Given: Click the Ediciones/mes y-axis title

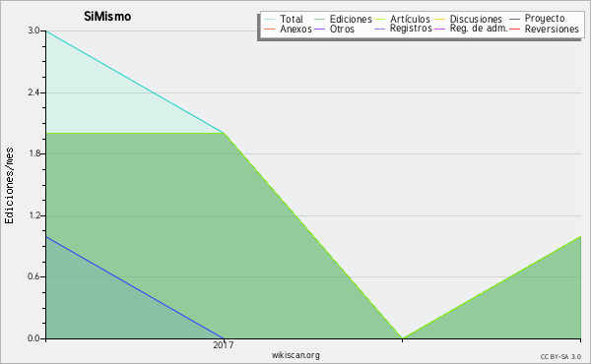Looking at the screenshot, I should point(9,186).
